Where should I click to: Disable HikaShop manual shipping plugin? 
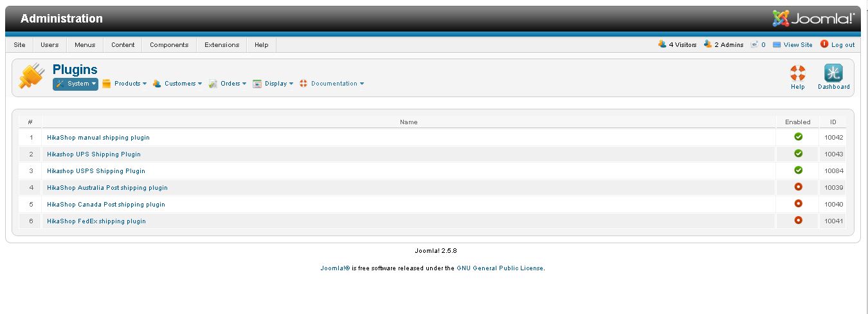click(798, 137)
